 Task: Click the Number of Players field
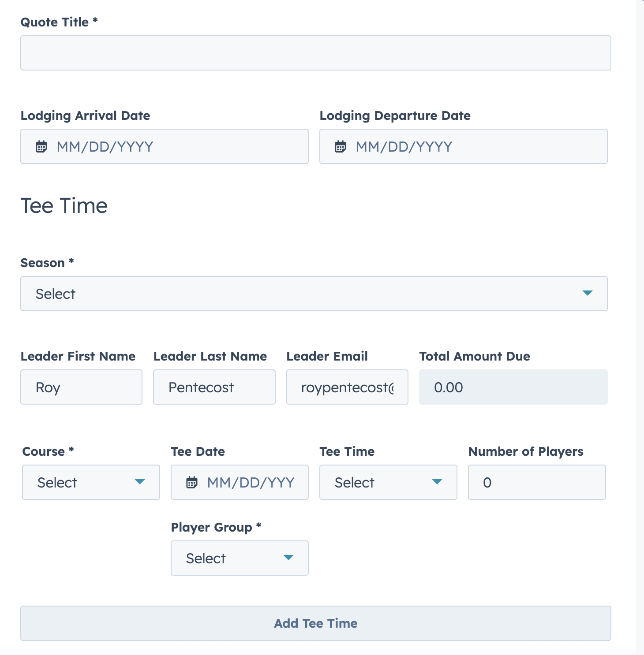pos(536,482)
